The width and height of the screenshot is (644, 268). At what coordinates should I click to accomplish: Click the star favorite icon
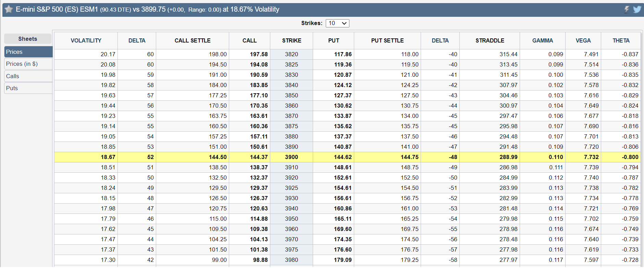(x=9, y=9)
